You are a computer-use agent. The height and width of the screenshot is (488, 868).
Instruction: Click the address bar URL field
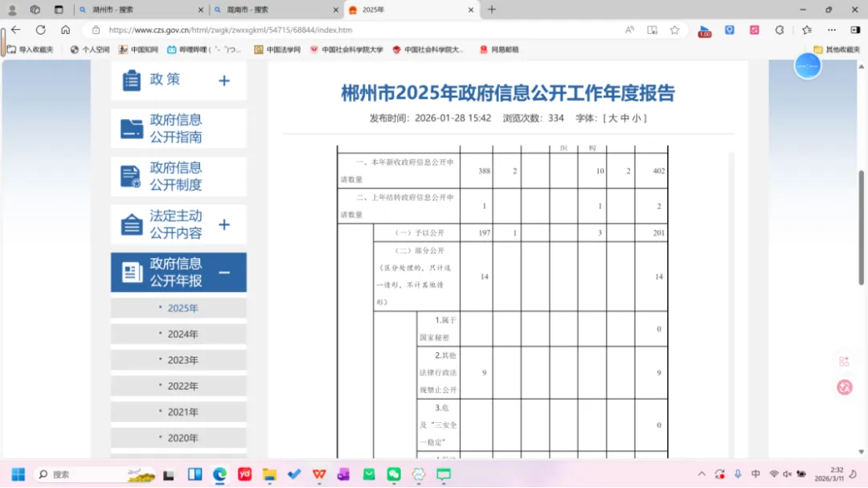point(354,30)
